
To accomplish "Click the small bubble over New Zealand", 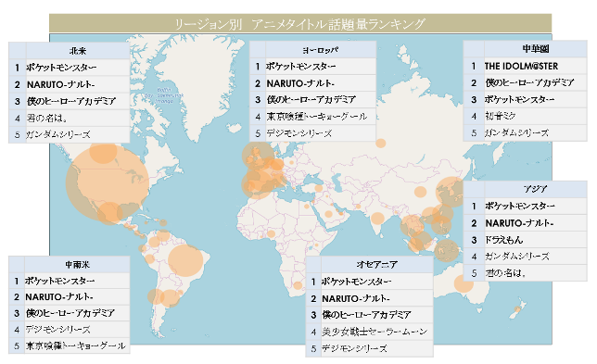I will pos(517,308).
